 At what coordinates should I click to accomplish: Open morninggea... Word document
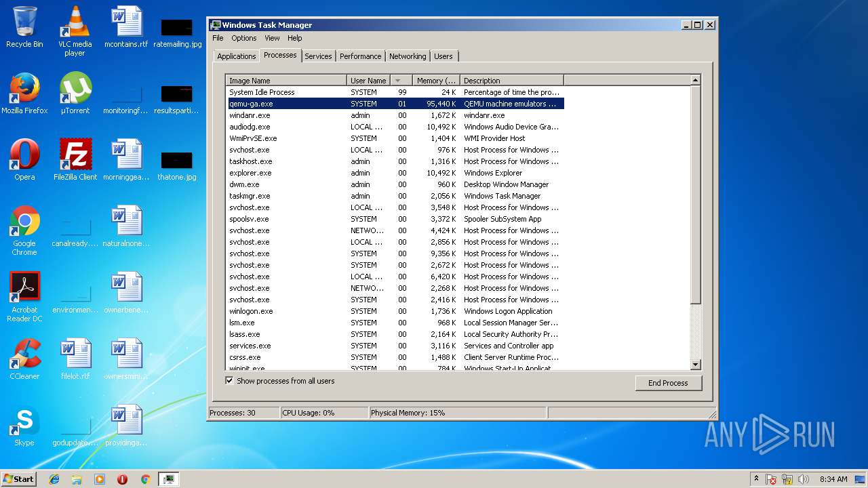point(126,160)
